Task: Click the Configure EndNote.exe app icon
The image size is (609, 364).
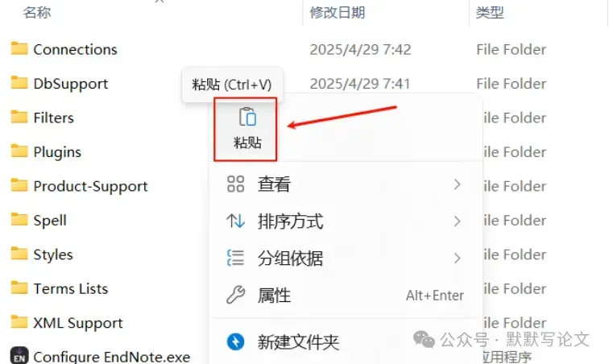Action: tap(19, 355)
